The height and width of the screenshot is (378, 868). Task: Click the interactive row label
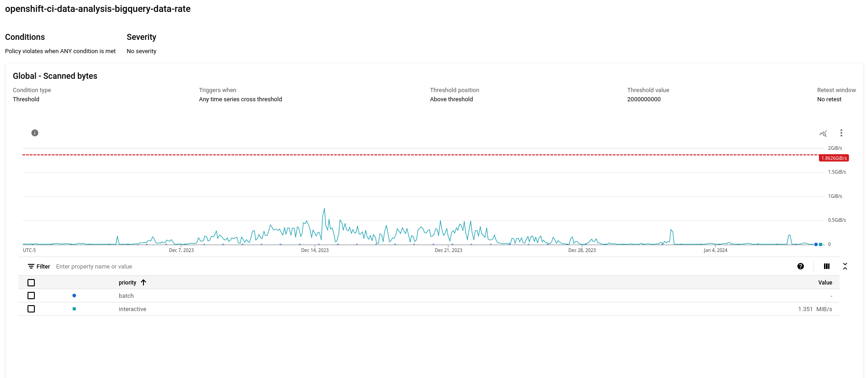click(x=132, y=309)
